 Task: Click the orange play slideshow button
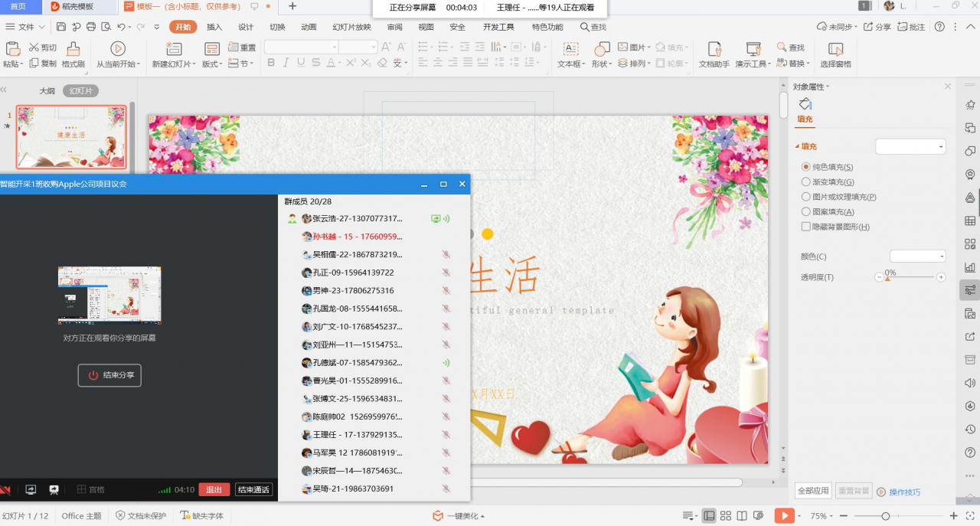tap(784, 516)
